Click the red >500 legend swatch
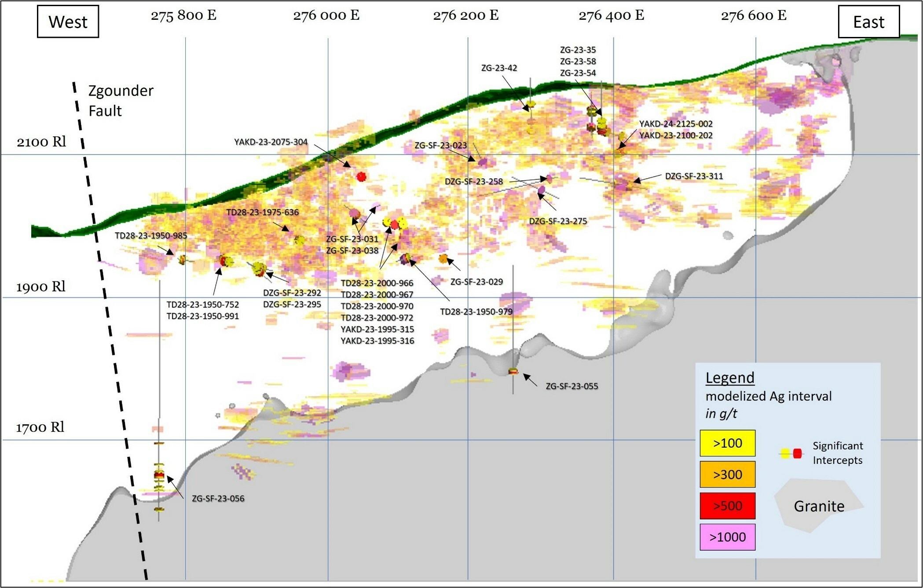 click(x=727, y=506)
